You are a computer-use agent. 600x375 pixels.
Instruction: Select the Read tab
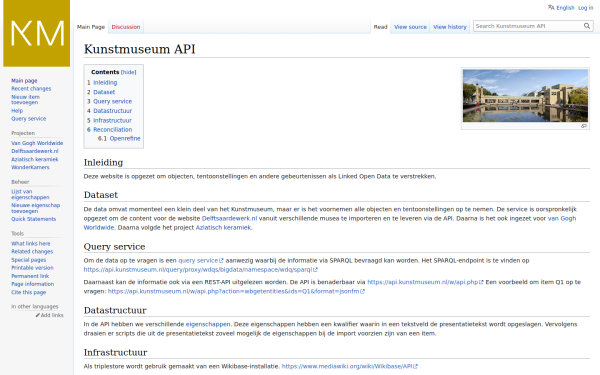pyautogui.click(x=380, y=27)
